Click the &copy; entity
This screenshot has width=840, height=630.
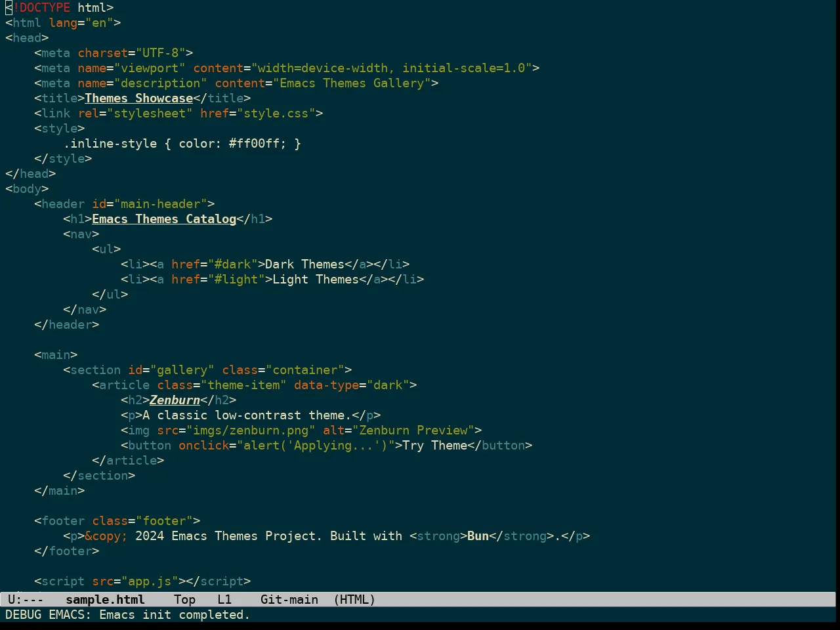(x=106, y=535)
